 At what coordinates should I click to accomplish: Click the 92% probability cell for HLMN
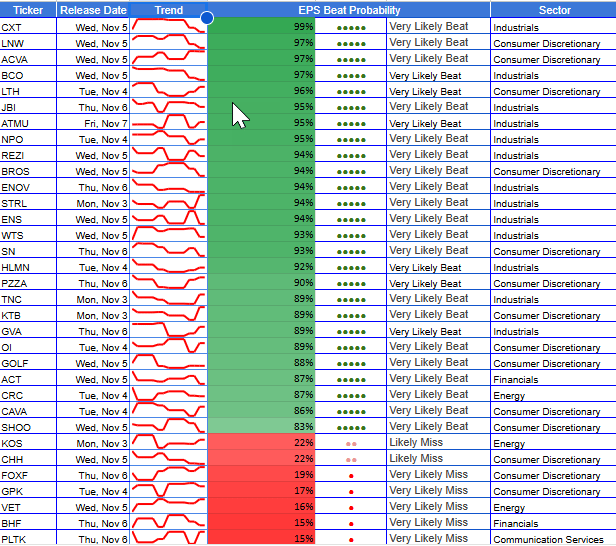(261, 267)
